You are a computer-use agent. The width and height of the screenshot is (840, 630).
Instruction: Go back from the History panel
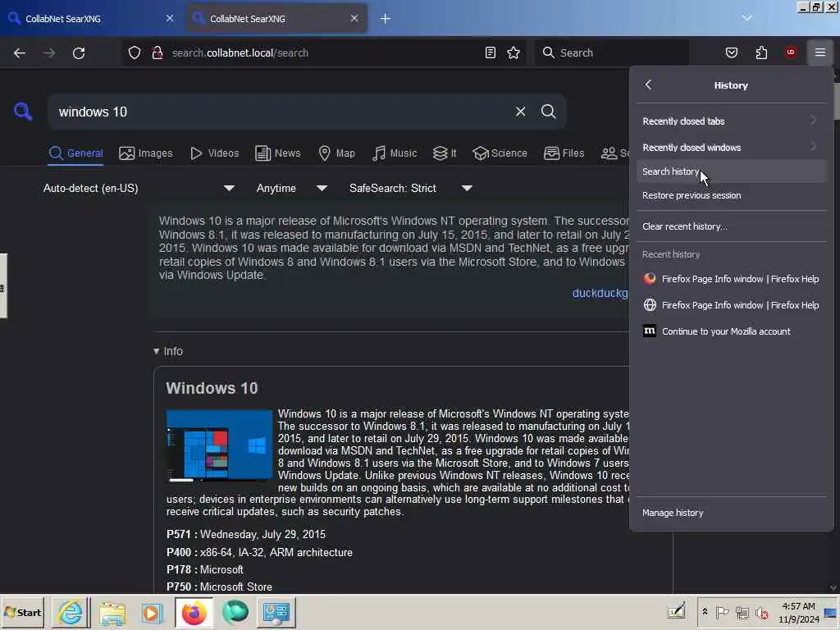(648, 84)
